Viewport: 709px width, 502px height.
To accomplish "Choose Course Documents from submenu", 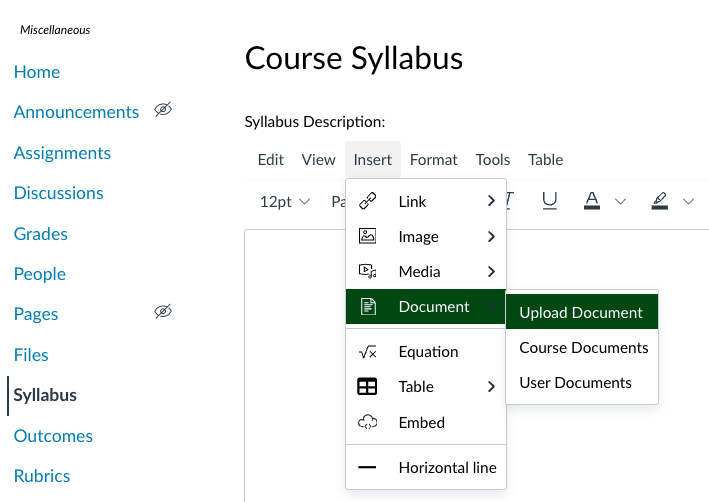I will coord(581,347).
